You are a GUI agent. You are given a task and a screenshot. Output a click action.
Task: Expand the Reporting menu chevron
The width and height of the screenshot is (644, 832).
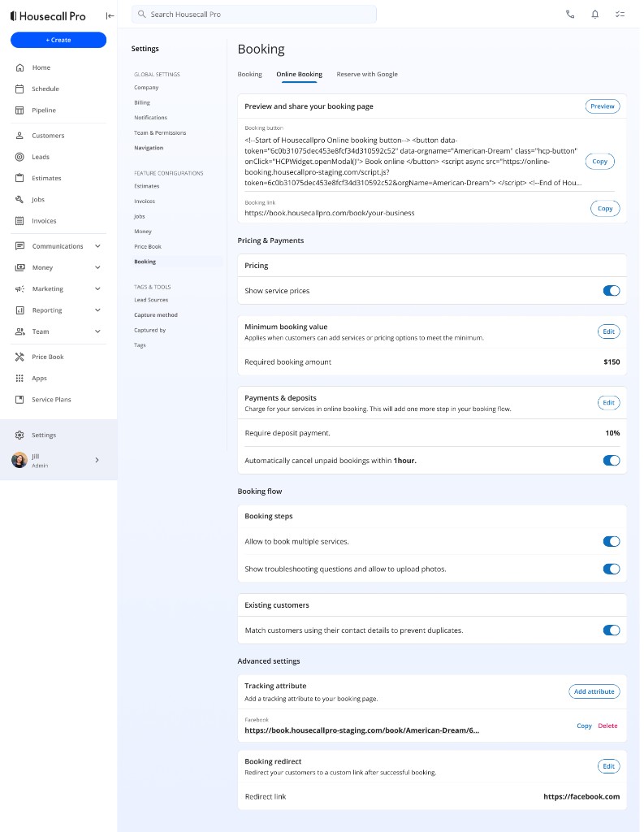coord(97,310)
